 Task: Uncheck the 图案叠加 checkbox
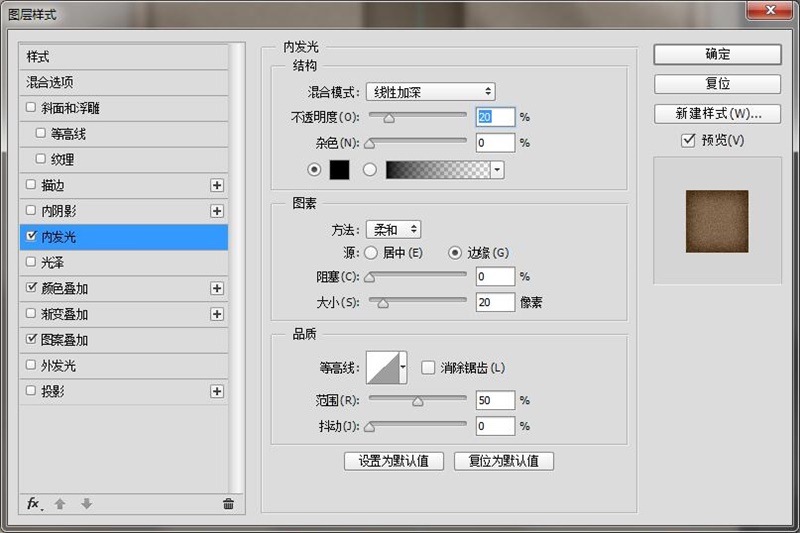point(31,339)
